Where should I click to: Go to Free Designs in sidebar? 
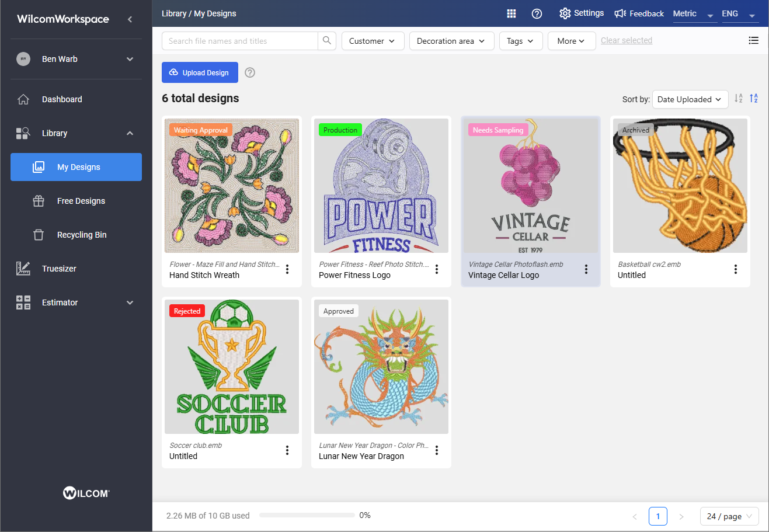[x=81, y=201]
